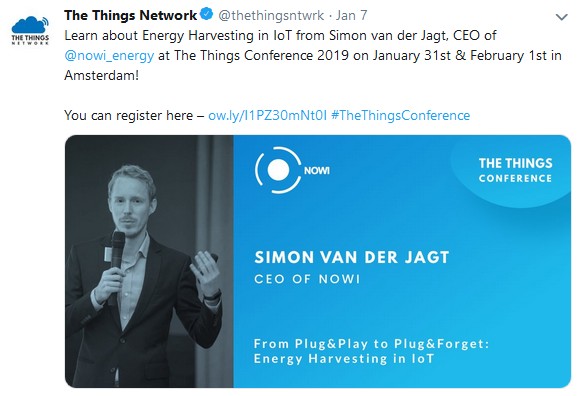
Task: Open the @nowi_energy mention link
Action: coord(109,55)
